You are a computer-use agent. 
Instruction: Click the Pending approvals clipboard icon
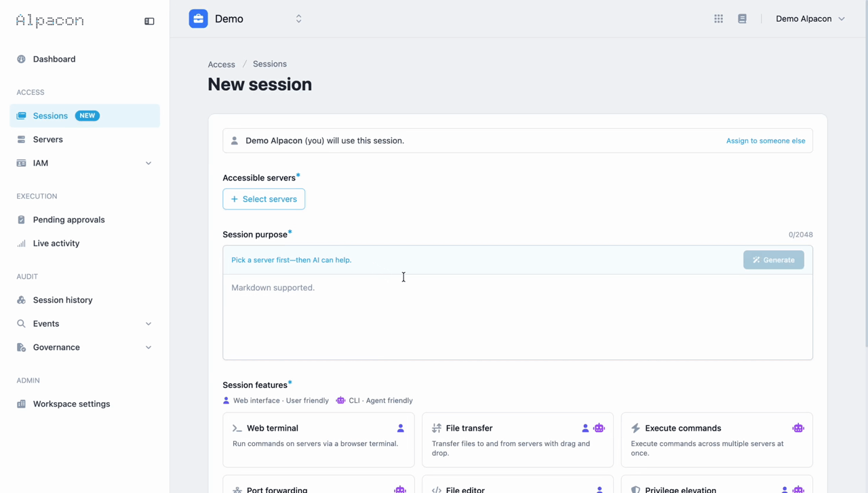coord(21,220)
